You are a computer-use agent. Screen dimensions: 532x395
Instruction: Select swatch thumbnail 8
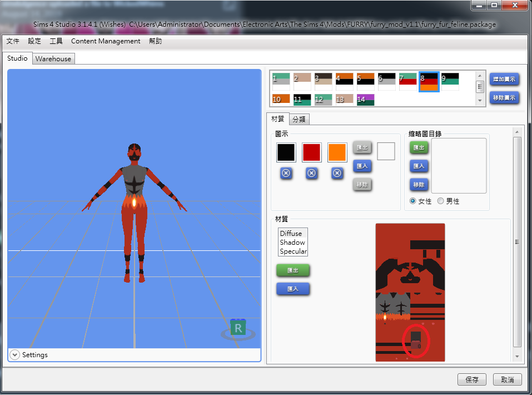tap(429, 82)
